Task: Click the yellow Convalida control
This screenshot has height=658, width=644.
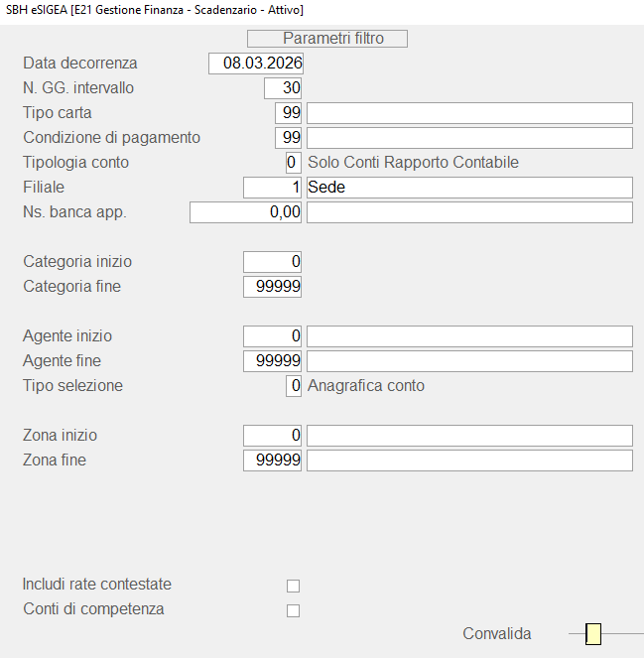Action: [x=593, y=634]
